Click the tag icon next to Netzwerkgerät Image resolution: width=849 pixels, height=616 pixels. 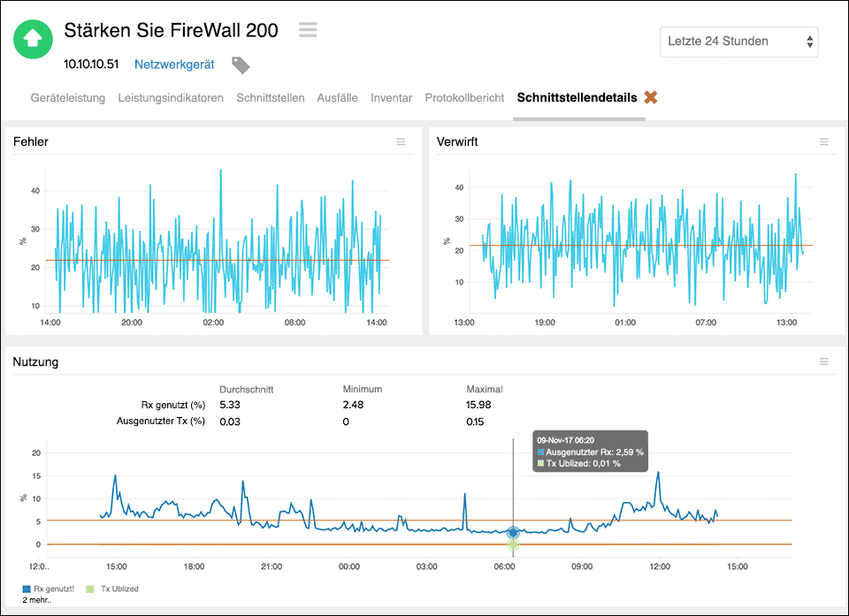241,65
